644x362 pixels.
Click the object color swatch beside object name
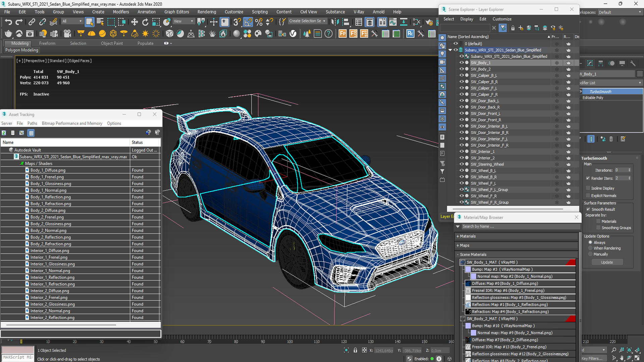[x=640, y=74]
